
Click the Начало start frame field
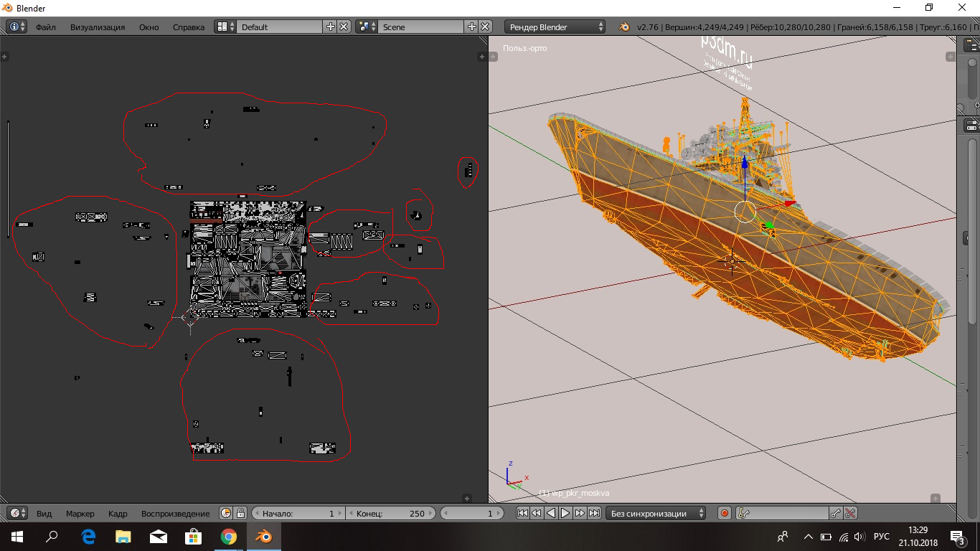point(298,513)
